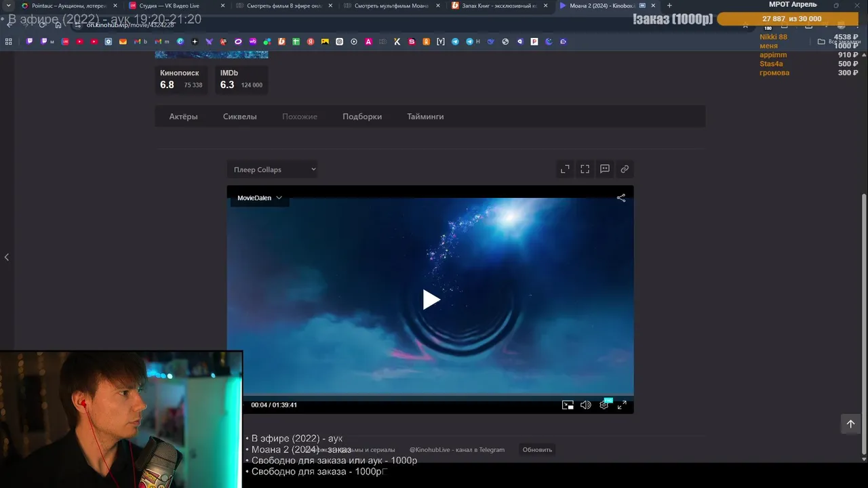Mute the player volume
The image size is (868, 488).
coord(586,405)
